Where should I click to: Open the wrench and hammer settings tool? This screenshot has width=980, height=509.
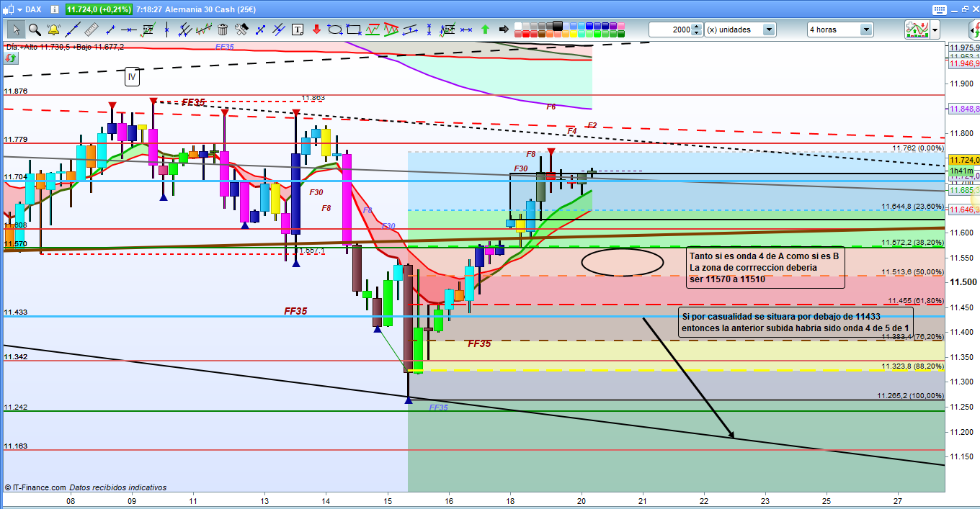coord(241,30)
